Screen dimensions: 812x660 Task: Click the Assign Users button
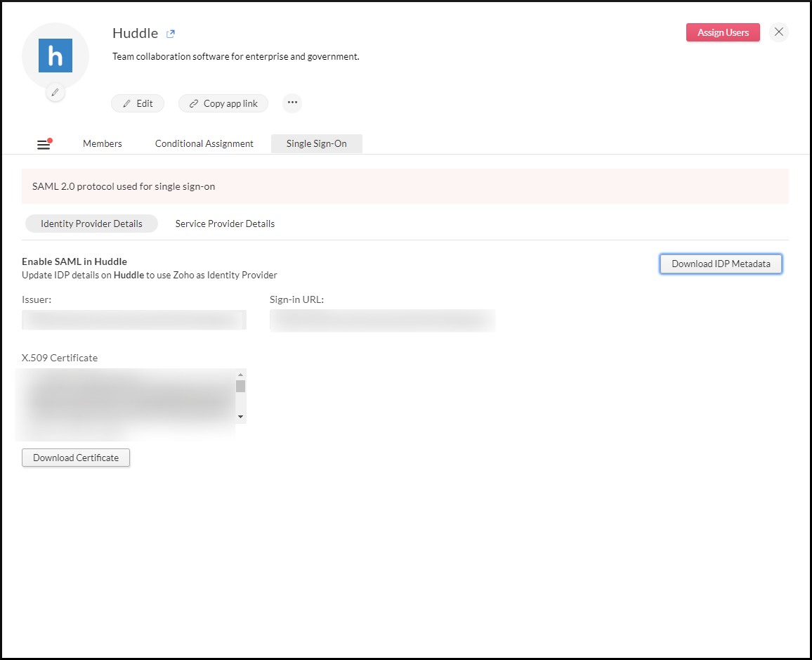(x=723, y=32)
